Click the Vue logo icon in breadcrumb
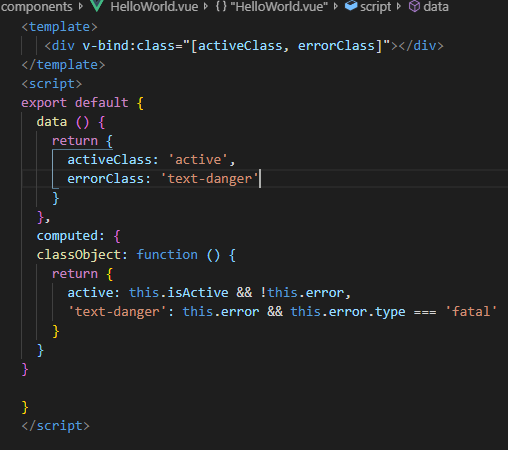This screenshot has height=450, width=508. (x=97, y=5)
